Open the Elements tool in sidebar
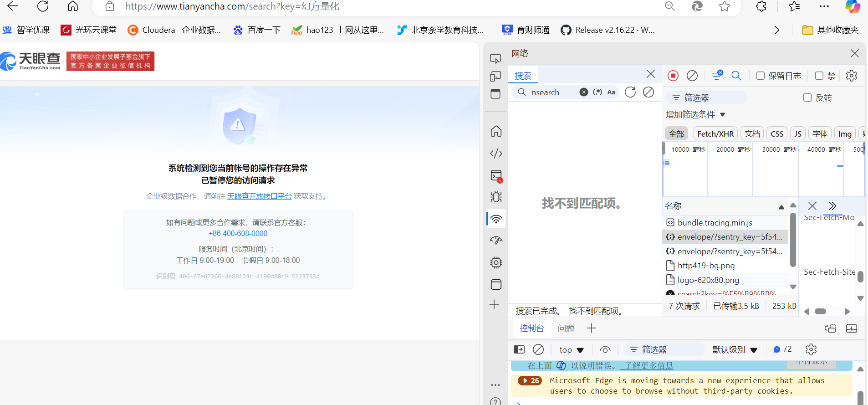This screenshot has width=868, height=405. [496, 154]
